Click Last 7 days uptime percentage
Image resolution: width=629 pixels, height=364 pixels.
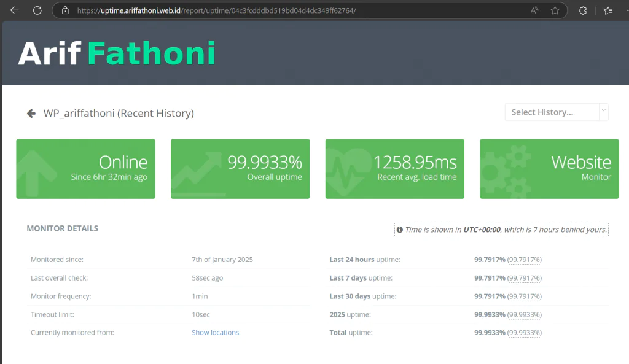(508, 278)
